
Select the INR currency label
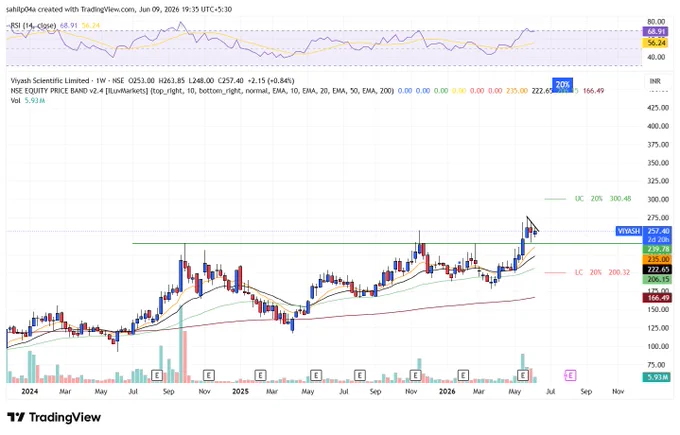(x=655, y=81)
